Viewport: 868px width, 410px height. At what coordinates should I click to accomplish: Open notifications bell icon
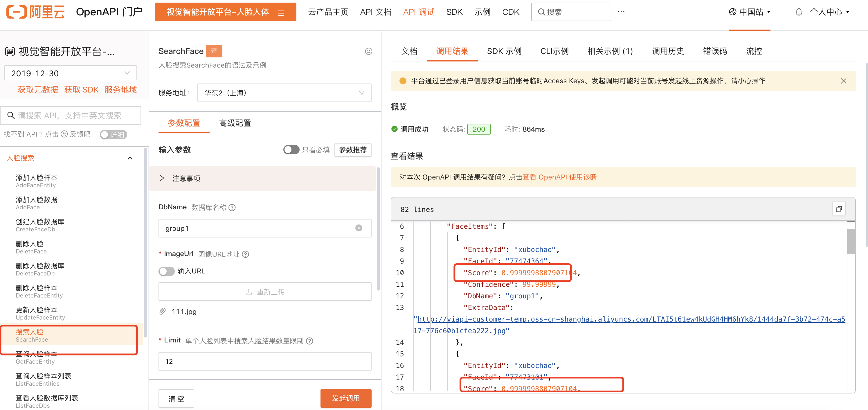[x=798, y=12]
